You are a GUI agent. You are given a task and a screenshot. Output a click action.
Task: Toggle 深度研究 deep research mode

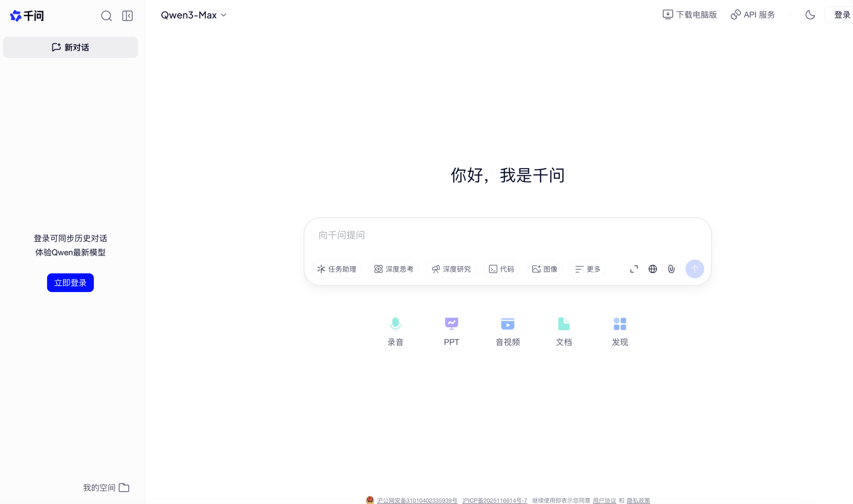(x=451, y=269)
